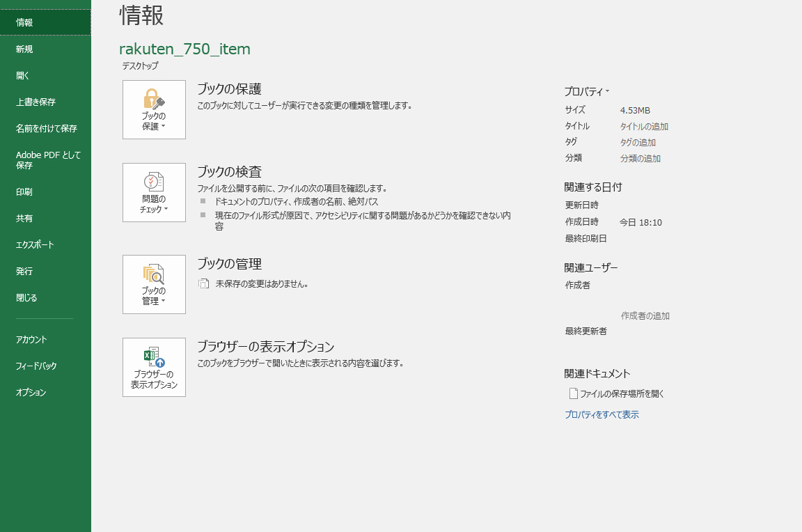Viewport: 802px width, 532px height.
Task: Choose 名前を付けて保存 in the sidebar
Action: 45,129
